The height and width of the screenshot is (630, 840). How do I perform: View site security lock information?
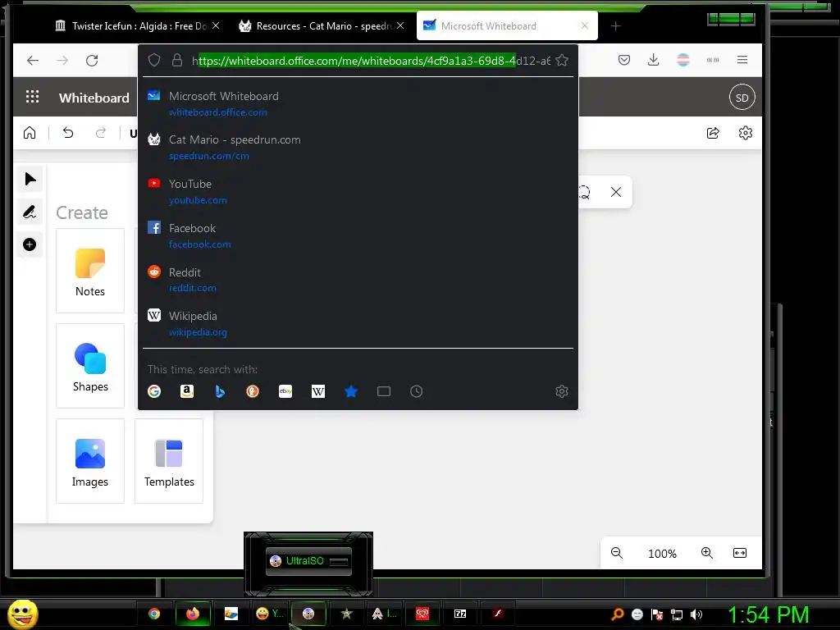(177, 60)
